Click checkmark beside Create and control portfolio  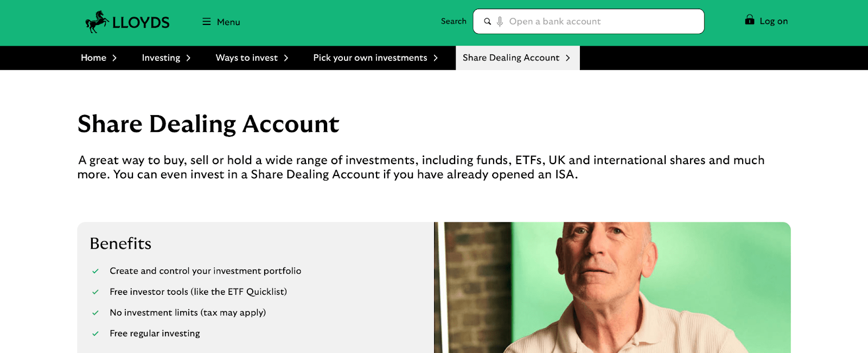click(x=95, y=271)
